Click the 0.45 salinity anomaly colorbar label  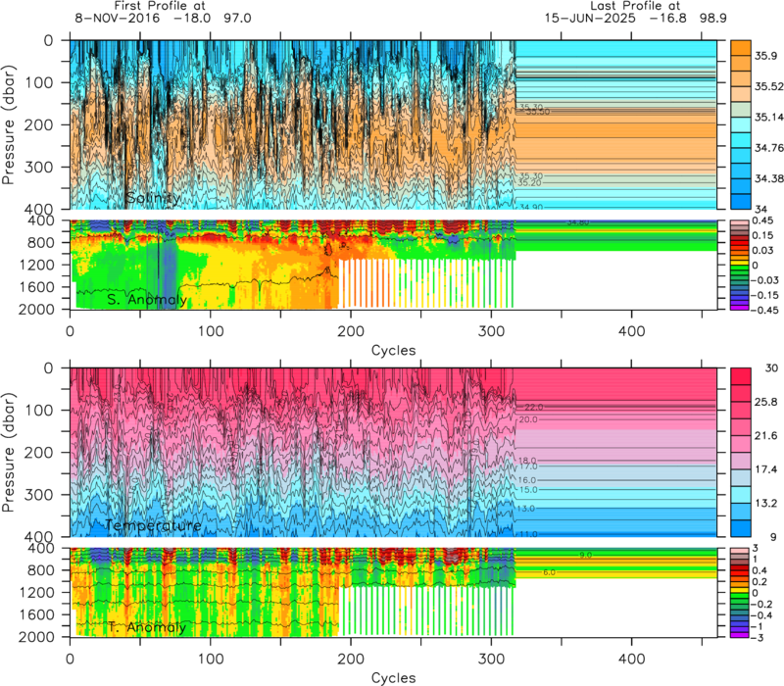point(762,220)
